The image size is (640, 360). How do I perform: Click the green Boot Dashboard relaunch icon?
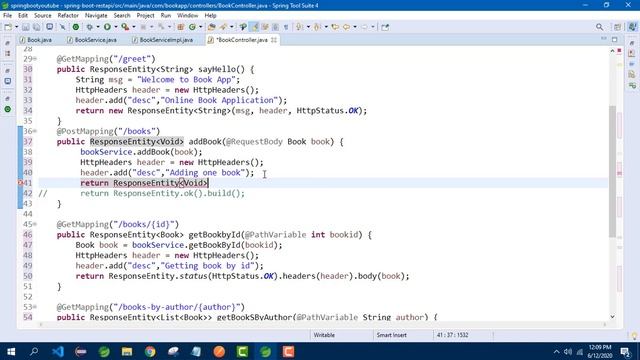pyautogui.click(x=76, y=27)
